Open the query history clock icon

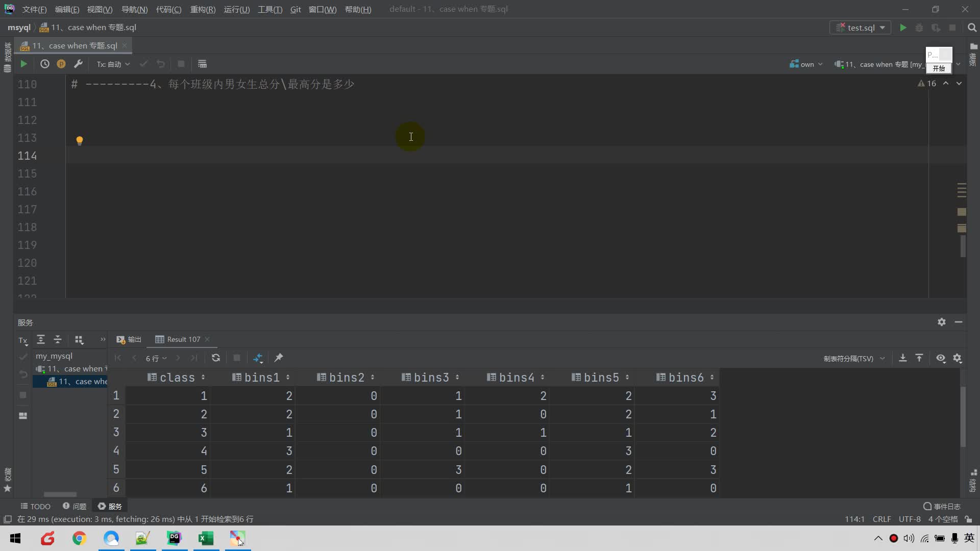point(45,64)
